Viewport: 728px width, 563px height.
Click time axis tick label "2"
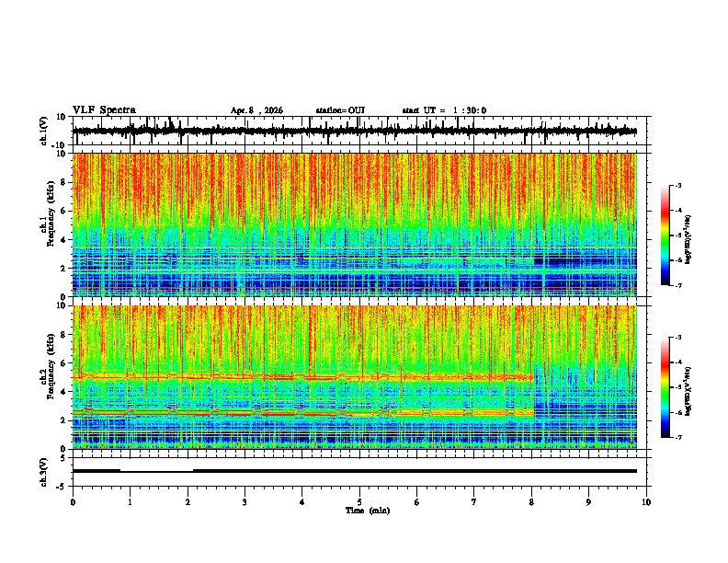[188, 502]
